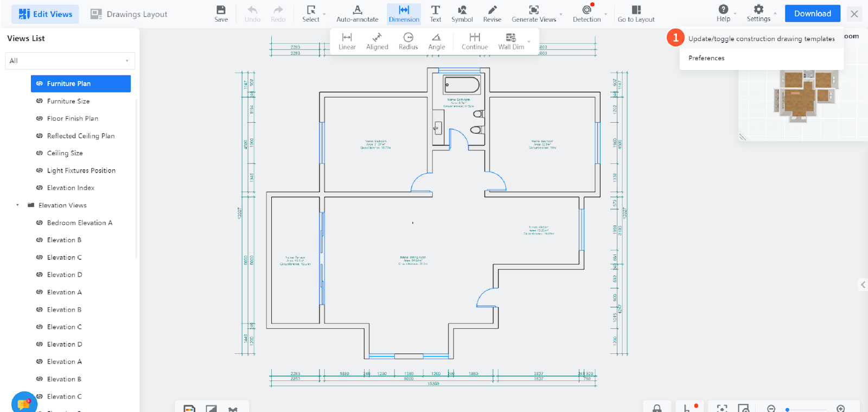This screenshot has width=868, height=412.
Task: Click the Download button
Action: coord(812,14)
